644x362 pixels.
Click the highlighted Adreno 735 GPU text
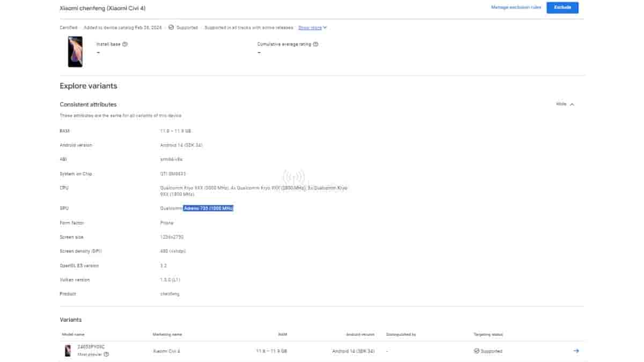point(208,208)
